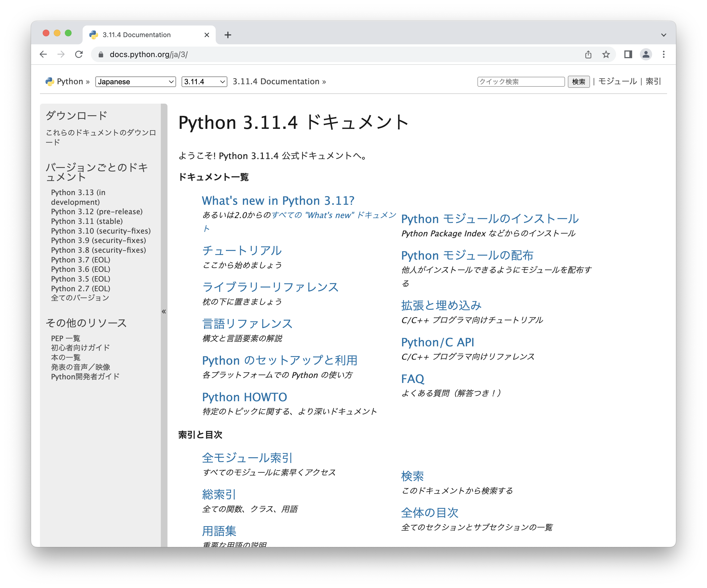Open the side panel icon
The height and width of the screenshot is (588, 707).
pos(628,54)
